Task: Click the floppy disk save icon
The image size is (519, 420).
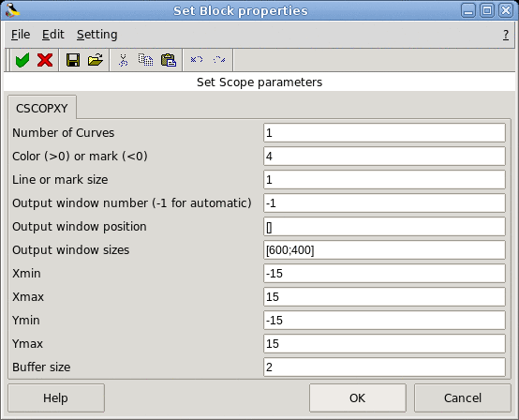Action: click(73, 60)
